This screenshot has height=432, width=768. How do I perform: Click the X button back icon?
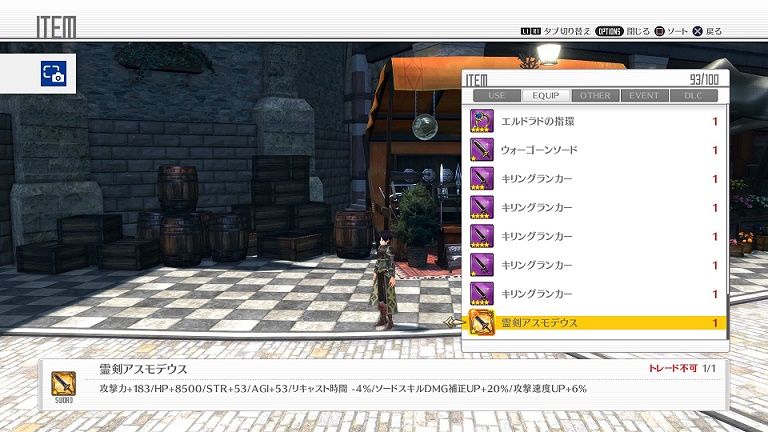[697, 31]
